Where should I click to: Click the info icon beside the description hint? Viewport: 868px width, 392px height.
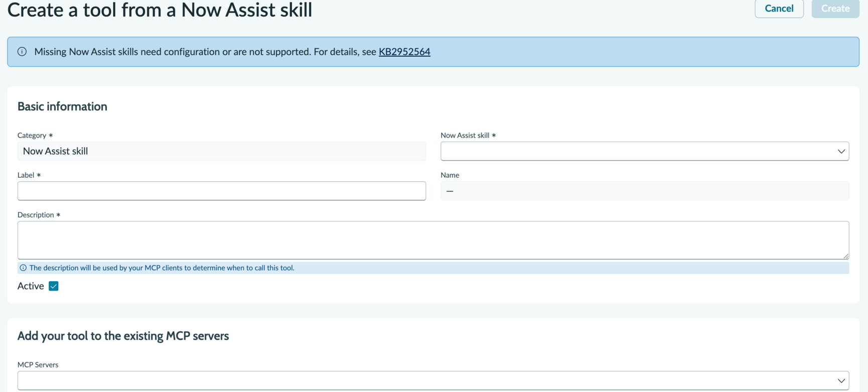coord(23,268)
